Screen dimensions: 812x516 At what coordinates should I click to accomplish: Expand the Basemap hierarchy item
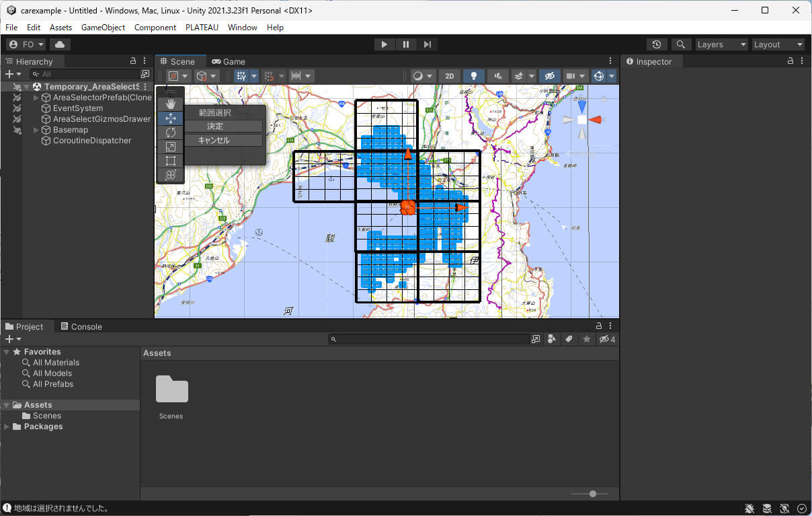click(36, 130)
